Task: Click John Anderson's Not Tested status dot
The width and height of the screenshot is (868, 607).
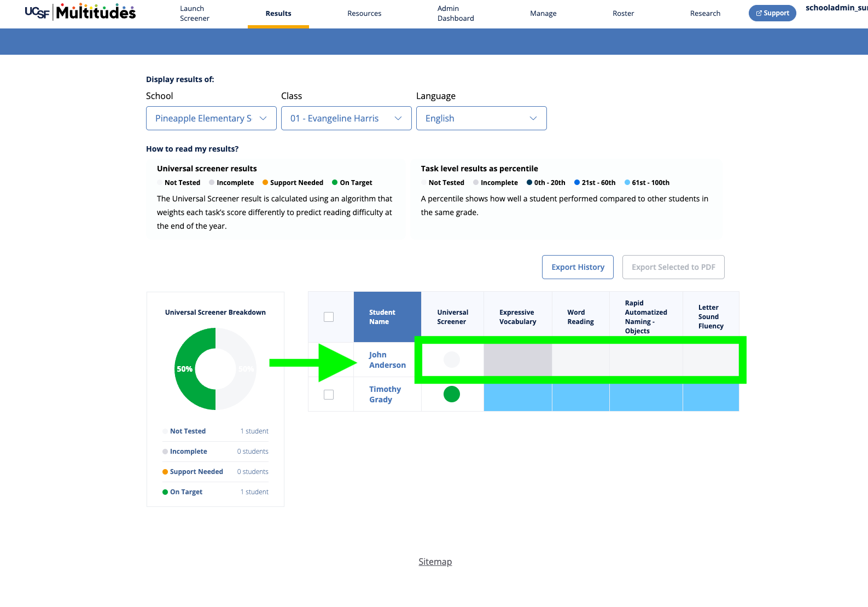Action: pyautogui.click(x=452, y=360)
